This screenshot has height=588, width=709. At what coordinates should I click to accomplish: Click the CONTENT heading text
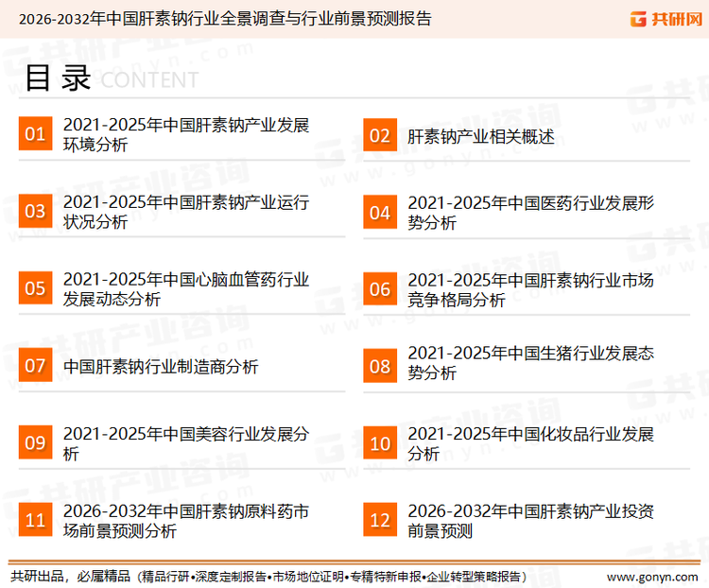[x=149, y=80]
